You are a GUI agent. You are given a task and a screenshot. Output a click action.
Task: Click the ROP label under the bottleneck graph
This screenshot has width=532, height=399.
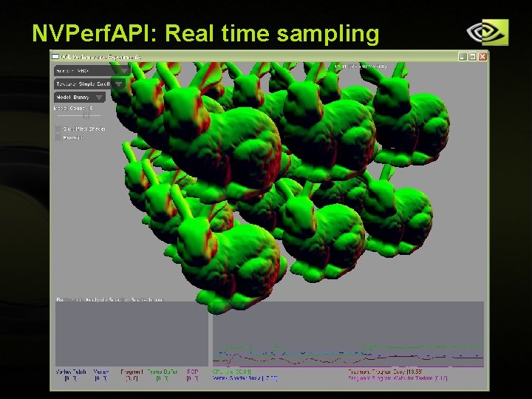click(192, 372)
